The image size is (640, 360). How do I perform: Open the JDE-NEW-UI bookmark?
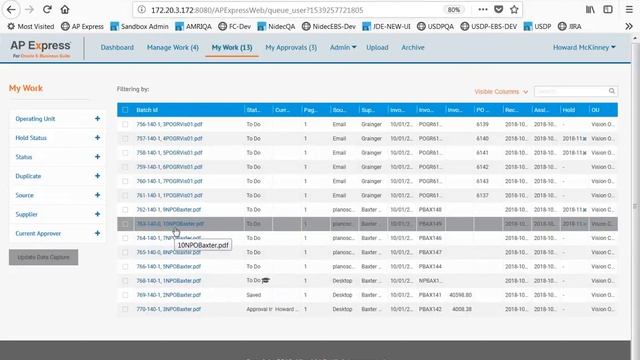click(x=386, y=27)
